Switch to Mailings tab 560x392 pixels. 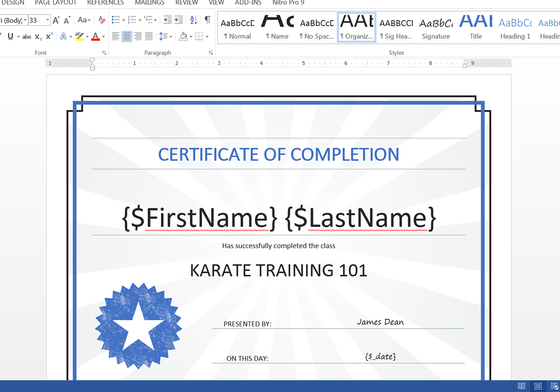[x=150, y=3]
